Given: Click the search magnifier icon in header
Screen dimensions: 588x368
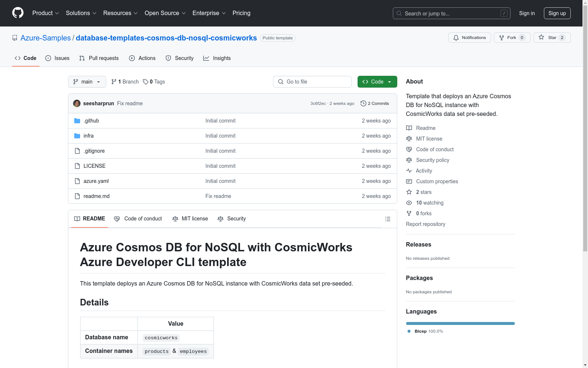Looking at the screenshot, I should [399, 13].
